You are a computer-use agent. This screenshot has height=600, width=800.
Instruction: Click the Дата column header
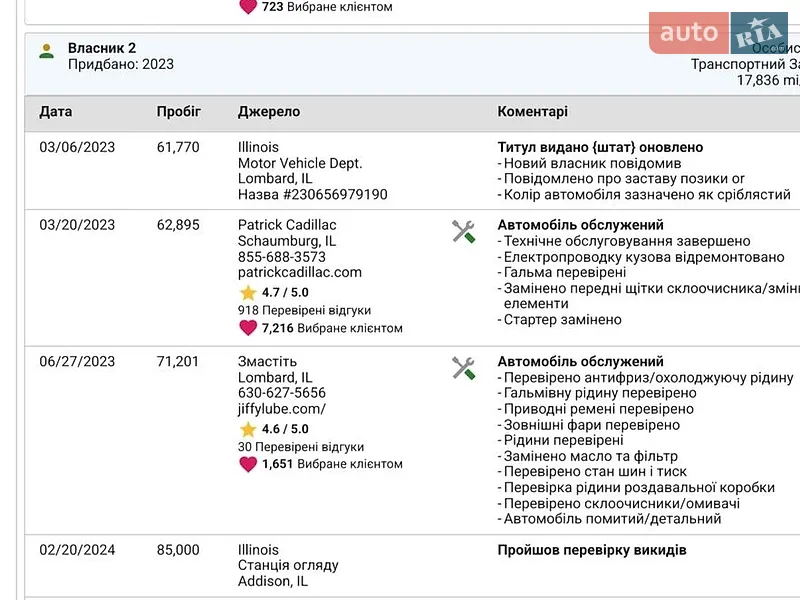pos(56,112)
